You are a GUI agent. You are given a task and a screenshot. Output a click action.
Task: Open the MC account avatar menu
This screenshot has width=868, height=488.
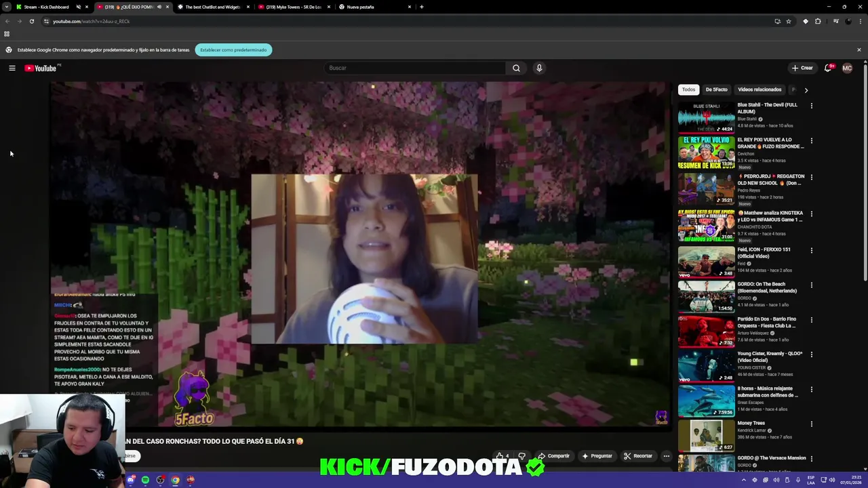(x=847, y=68)
